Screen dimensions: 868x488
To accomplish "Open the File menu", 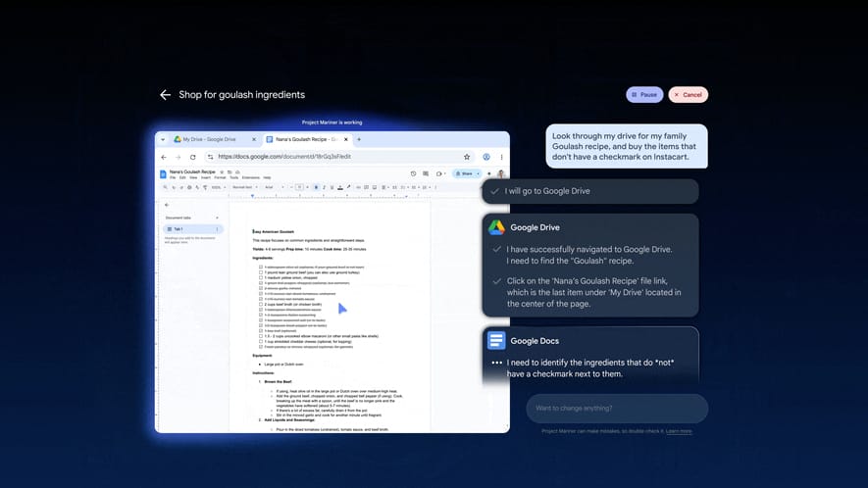I will click(173, 177).
